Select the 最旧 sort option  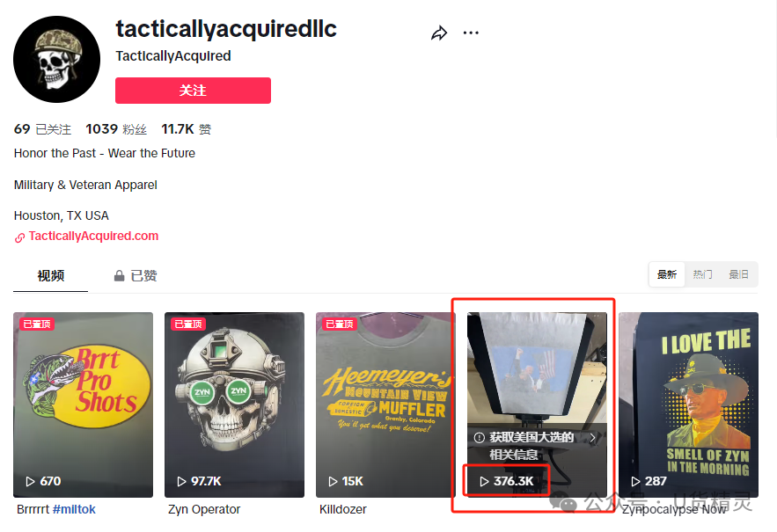point(738,274)
